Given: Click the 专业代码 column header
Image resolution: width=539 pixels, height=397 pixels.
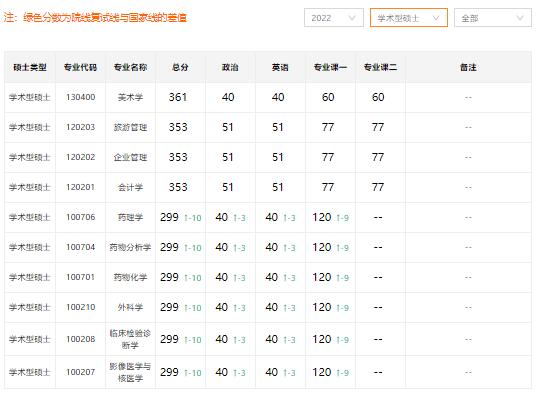Looking at the screenshot, I should [80, 67].
